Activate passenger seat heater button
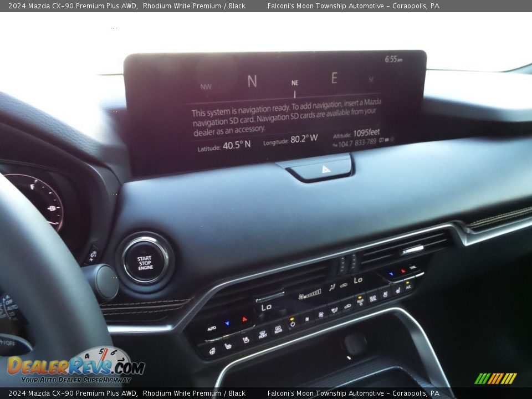 (x=398, y=290)
